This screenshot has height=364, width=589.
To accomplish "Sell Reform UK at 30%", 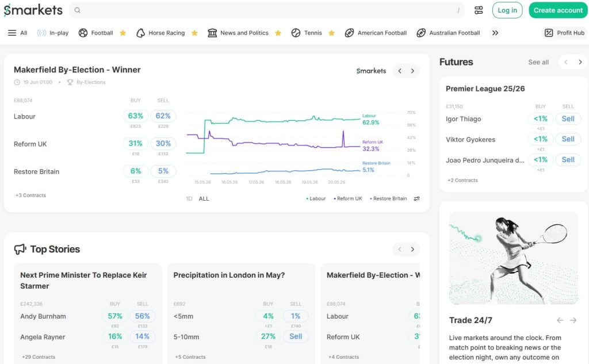I will (163, 144).
